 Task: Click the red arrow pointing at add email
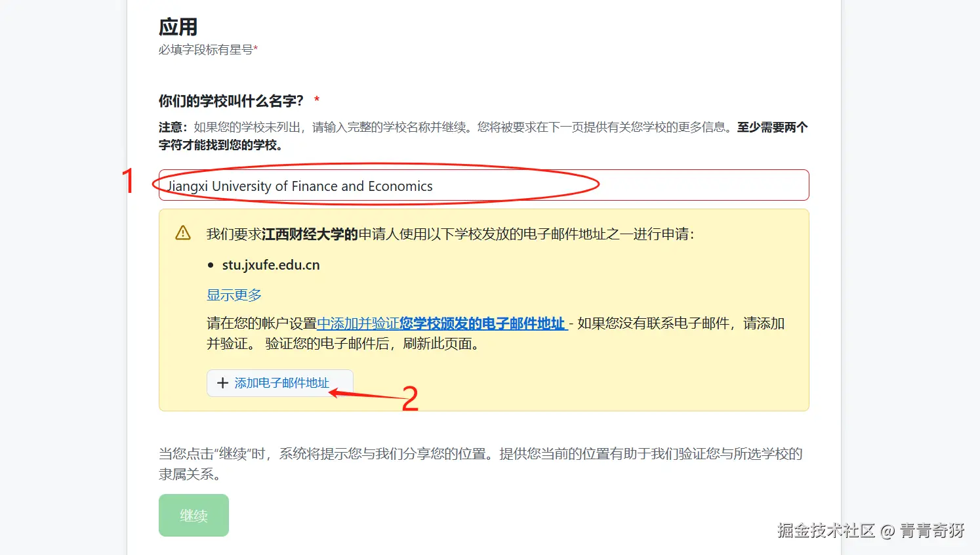pos(366,394)
